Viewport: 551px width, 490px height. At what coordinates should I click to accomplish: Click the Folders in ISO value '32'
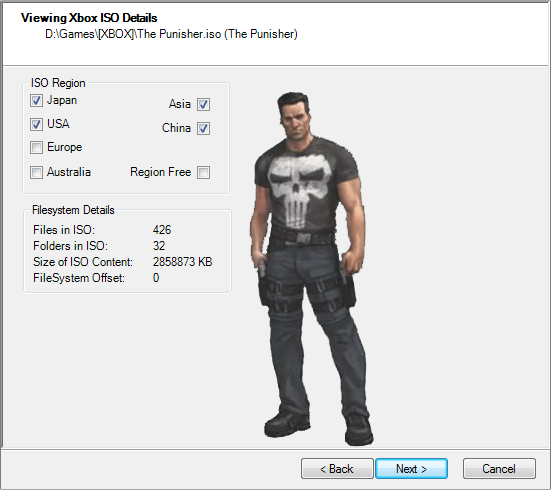pos(159,246)
